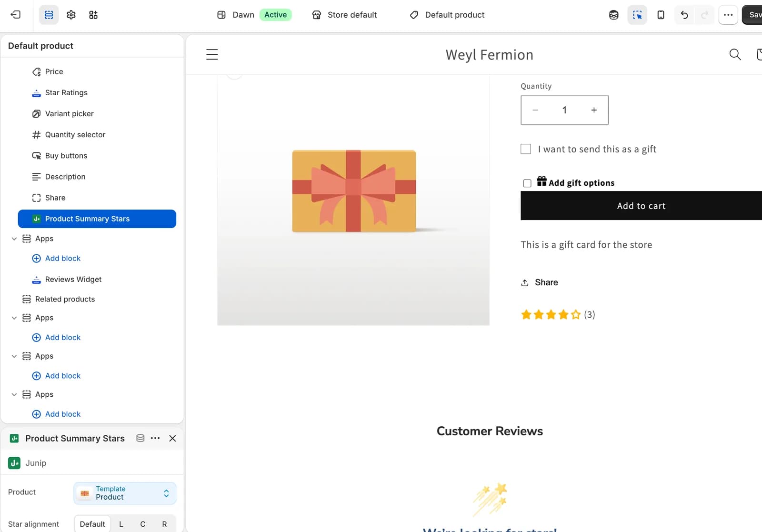The image size is (762, 532).
Task: Select the Description block
Action: pos(97,176)
